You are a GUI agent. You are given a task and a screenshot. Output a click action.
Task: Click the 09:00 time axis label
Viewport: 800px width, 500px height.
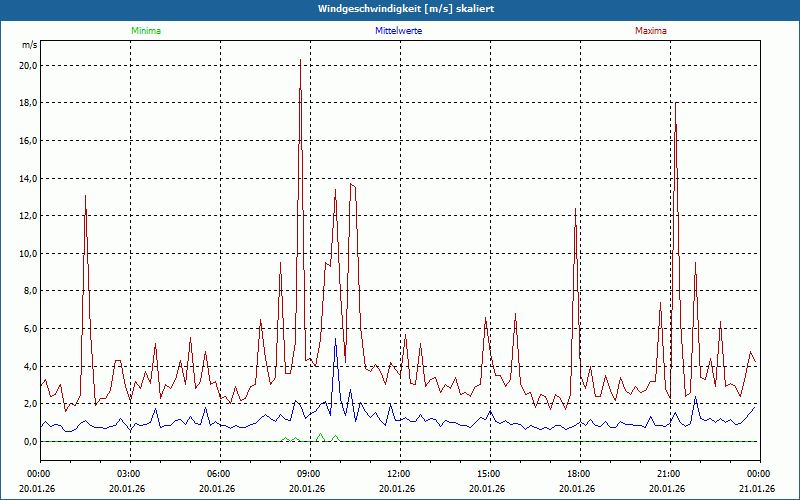click(x=308, y=474)
